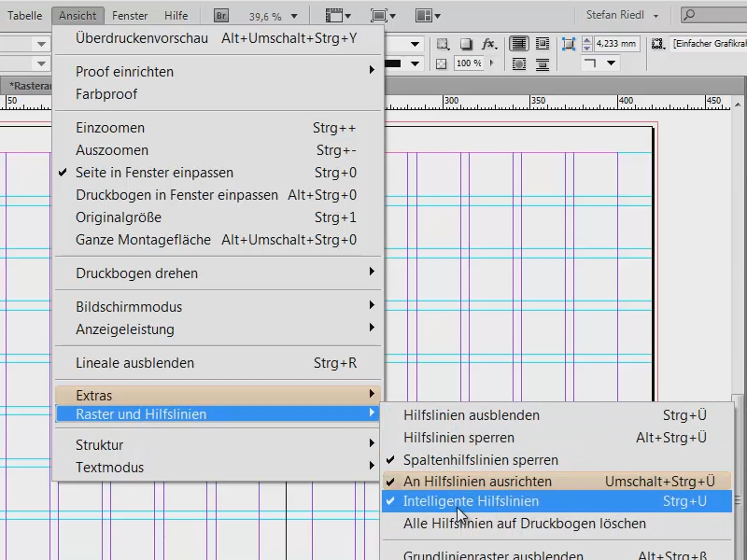Launch Adobe Bridge via the Br icon
Viewport: 747px width, 560px height.
[220, 15]
